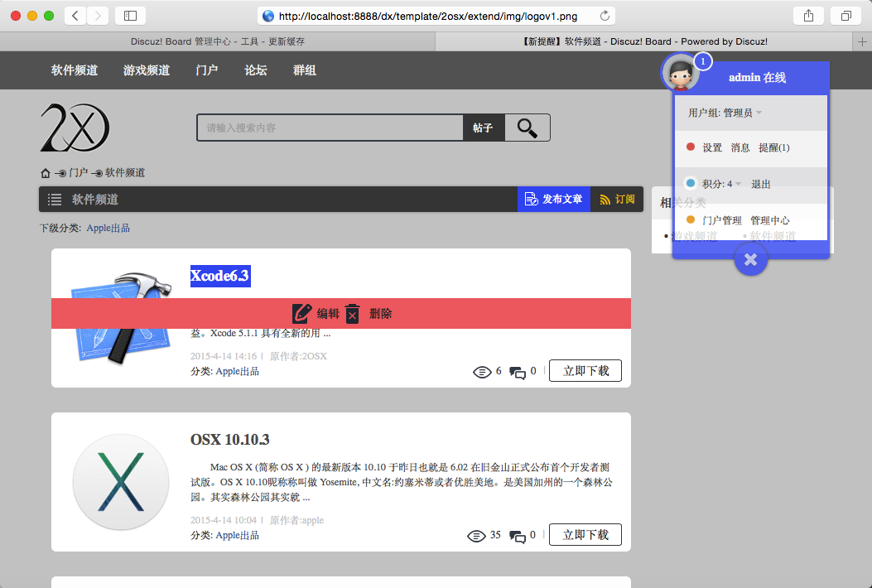872x588 pixels.
Task: Open 管理中心 in the user panel
Action: coord(769,220)
